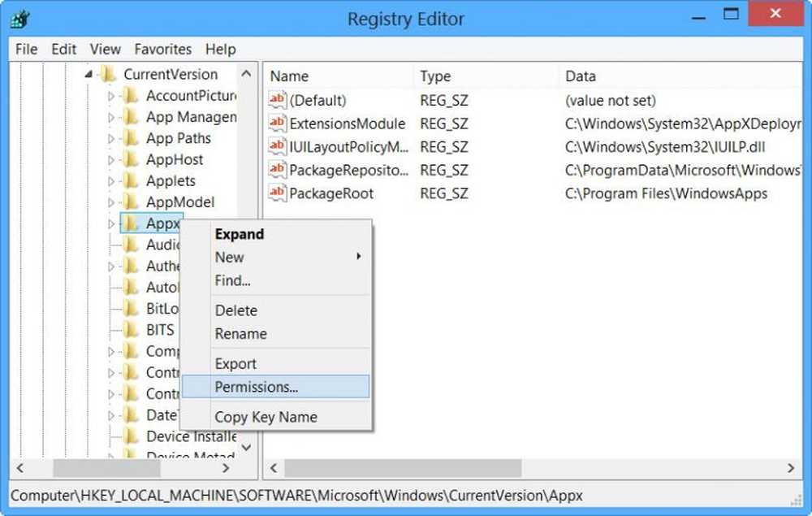This screenshot has height=516, width=812.
Task: Open the Edit menu
Action: [63, 50]
